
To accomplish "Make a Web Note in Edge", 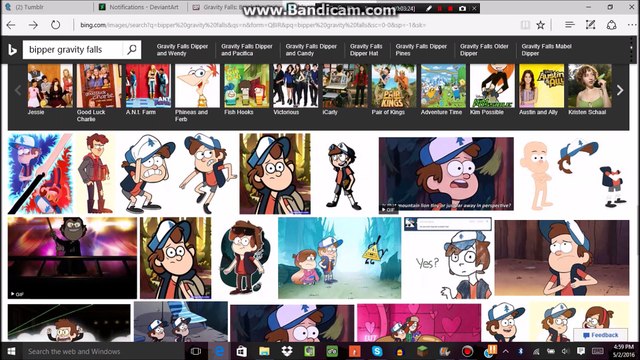I will pos(591,25).
